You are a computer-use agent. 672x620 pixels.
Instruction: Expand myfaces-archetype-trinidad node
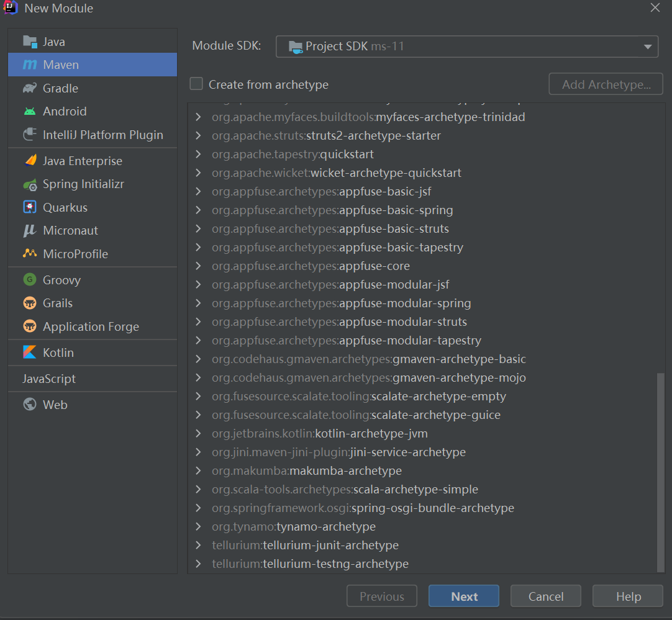coord(198,117)
